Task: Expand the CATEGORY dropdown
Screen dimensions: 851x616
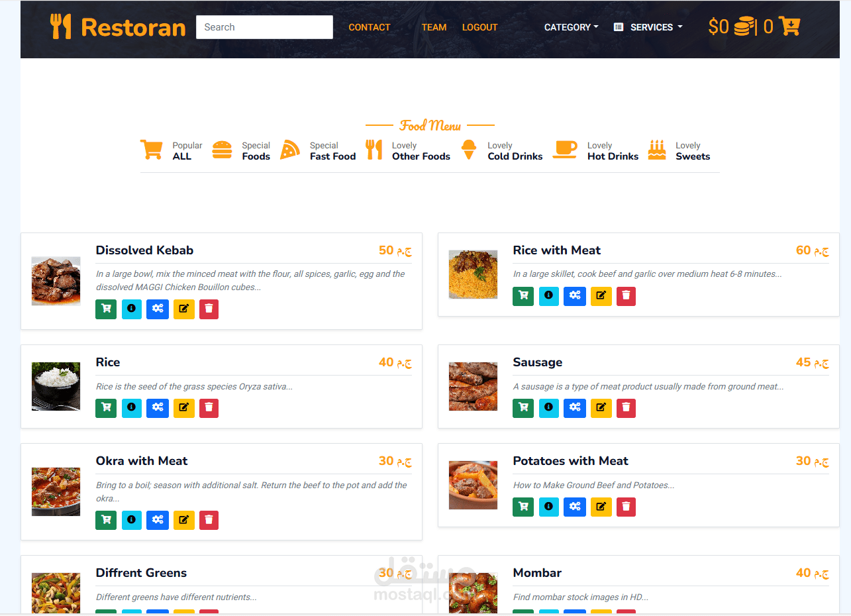Action: (x=571, y=27)
